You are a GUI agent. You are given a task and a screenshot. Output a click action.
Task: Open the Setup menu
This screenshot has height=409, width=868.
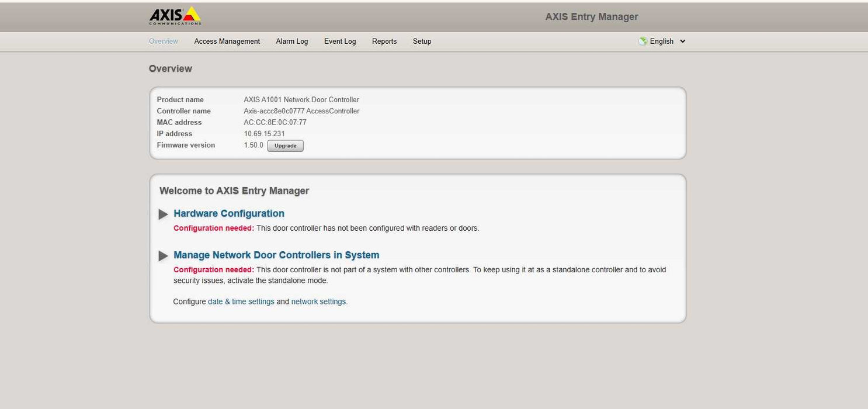(x=422, y=41)
